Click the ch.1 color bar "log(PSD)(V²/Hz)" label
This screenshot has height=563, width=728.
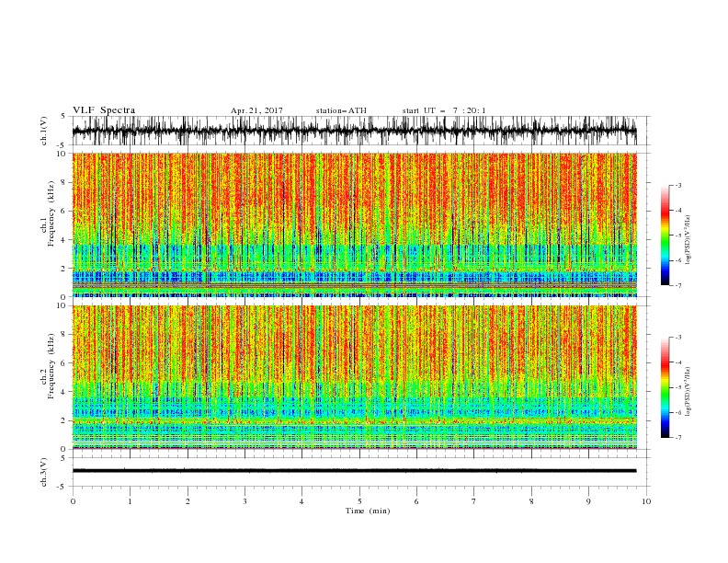[x=688, y=240]
